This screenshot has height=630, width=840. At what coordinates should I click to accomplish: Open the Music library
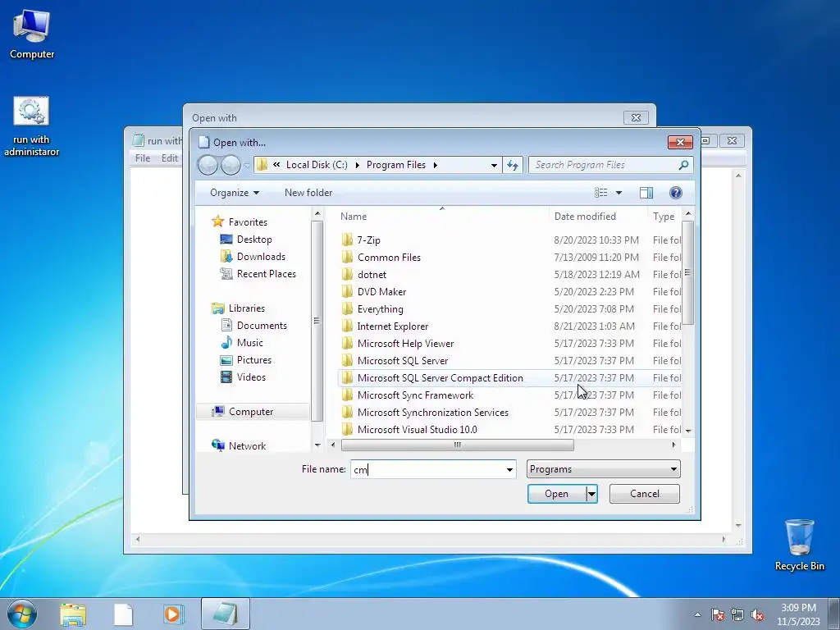249,343
